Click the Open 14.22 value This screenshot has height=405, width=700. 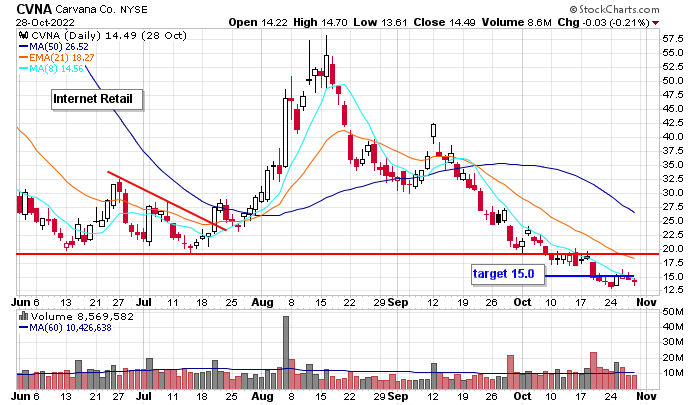point(258,22)
